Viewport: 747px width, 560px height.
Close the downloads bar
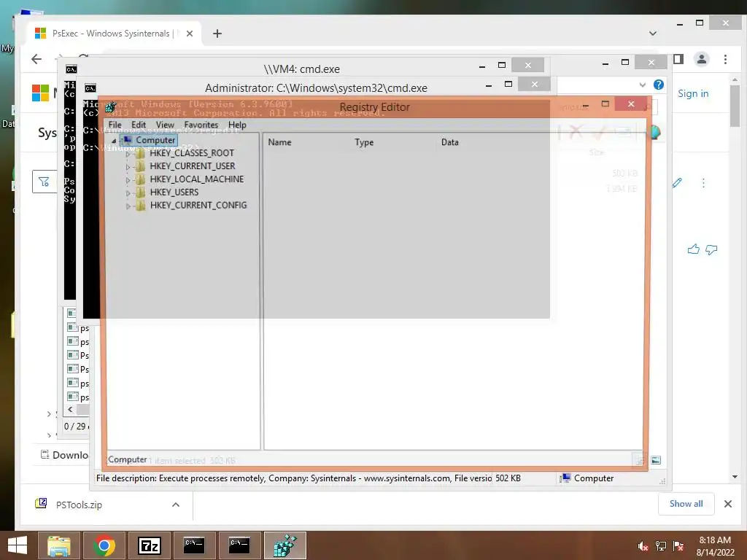pos(727,504)
